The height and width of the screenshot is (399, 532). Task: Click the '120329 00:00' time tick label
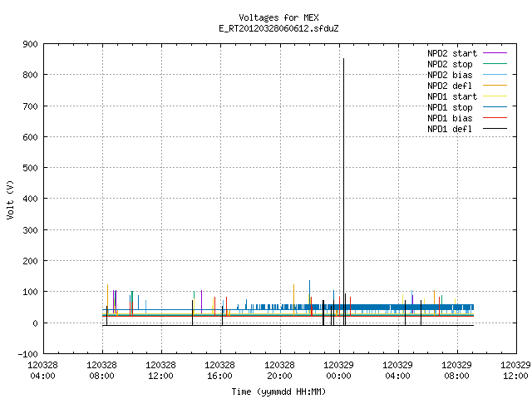[338, 371]
